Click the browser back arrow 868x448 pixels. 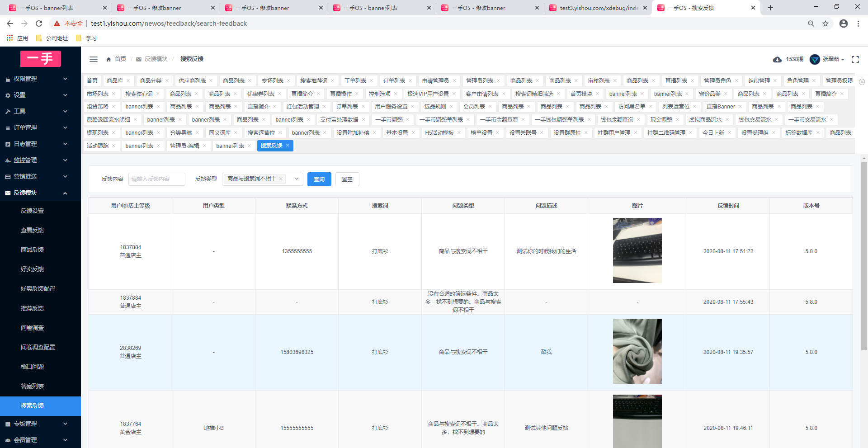coord(10,24)
